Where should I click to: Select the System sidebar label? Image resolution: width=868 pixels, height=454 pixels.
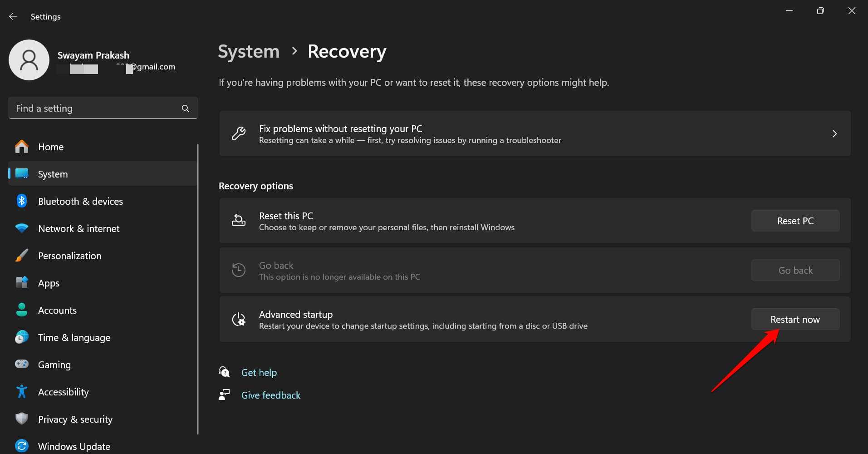(53, 174)
